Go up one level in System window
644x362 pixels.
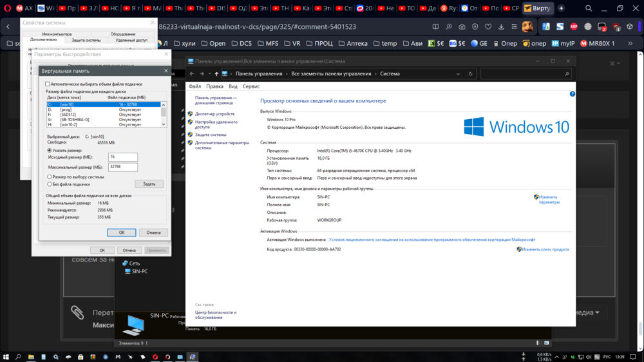click(216, 74)
